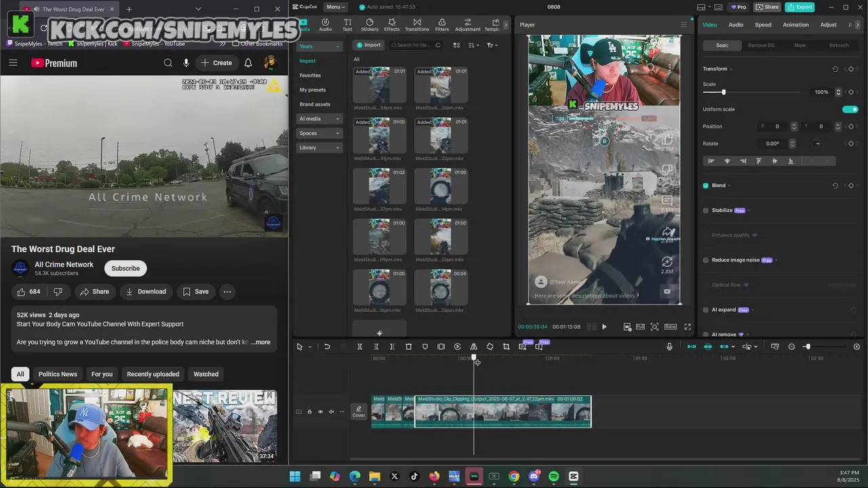This screenshot has height=488, width=868.
Task: Open the Text tool tab
Action: [347, 25]
